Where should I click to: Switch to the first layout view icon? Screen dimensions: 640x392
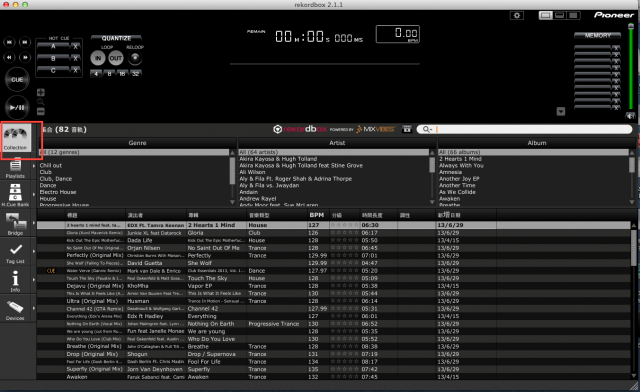(546, 16)
